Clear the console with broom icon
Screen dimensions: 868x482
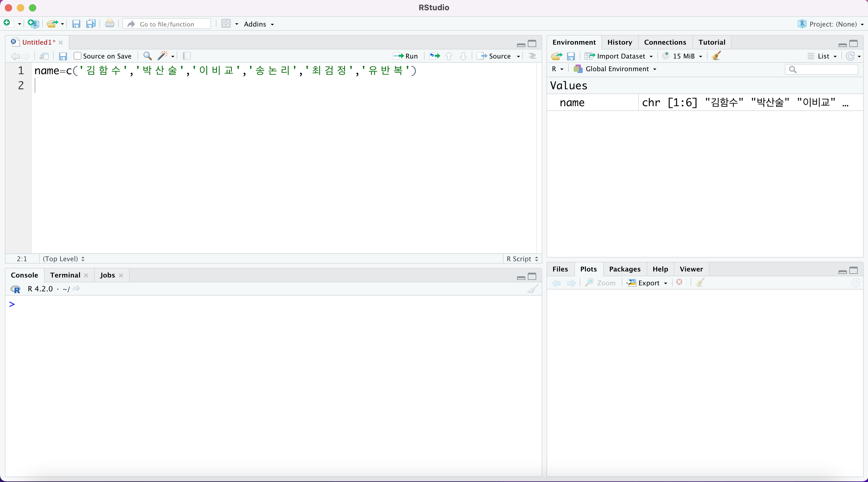pos(533,289)
